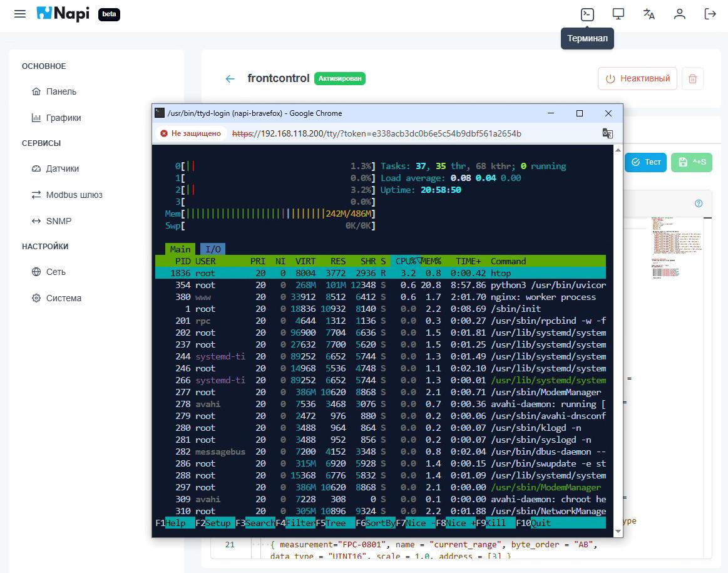This screenshot has width=728, height=573.
Task: Click the red trash delete icon
Action: [692, 78]
